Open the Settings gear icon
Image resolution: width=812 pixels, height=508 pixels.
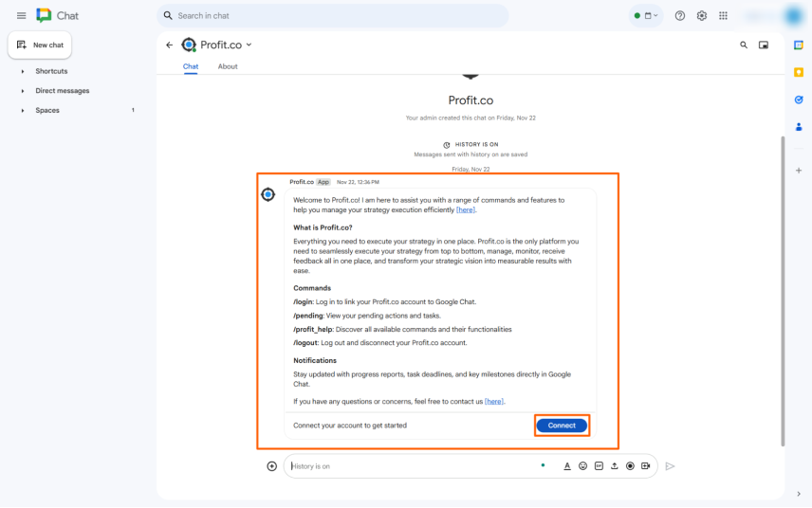[702, 15]
